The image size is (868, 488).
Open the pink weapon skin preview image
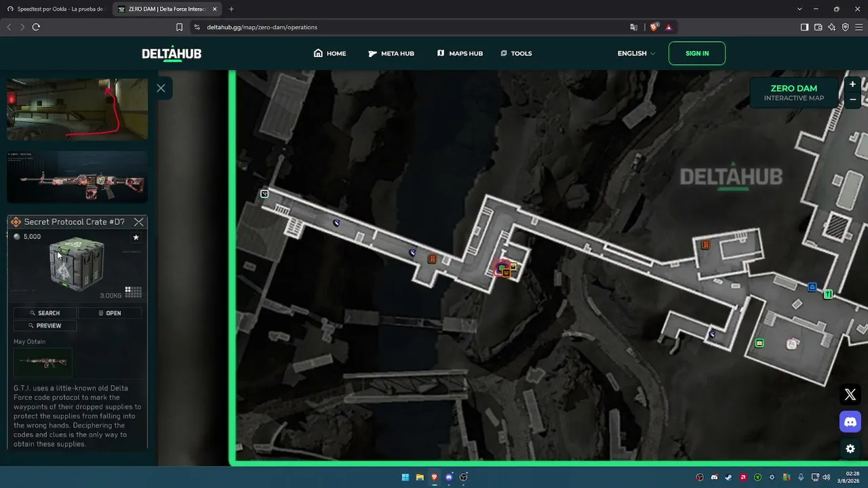(77, 177)
